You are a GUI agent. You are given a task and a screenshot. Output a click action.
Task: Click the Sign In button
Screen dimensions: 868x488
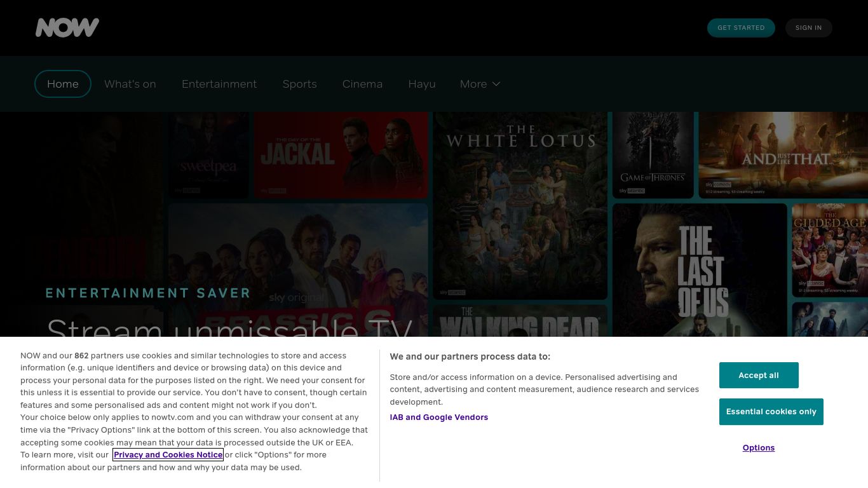pyautogui.click(x=808, y=28)
